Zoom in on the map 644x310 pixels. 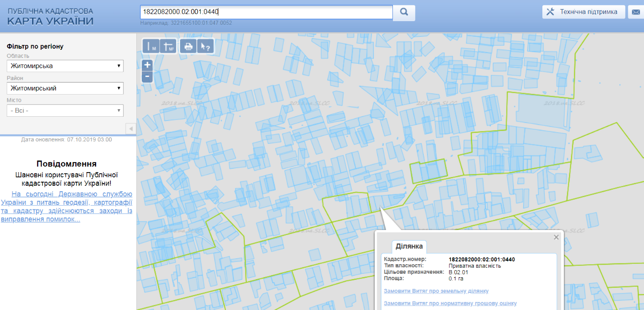147,65
